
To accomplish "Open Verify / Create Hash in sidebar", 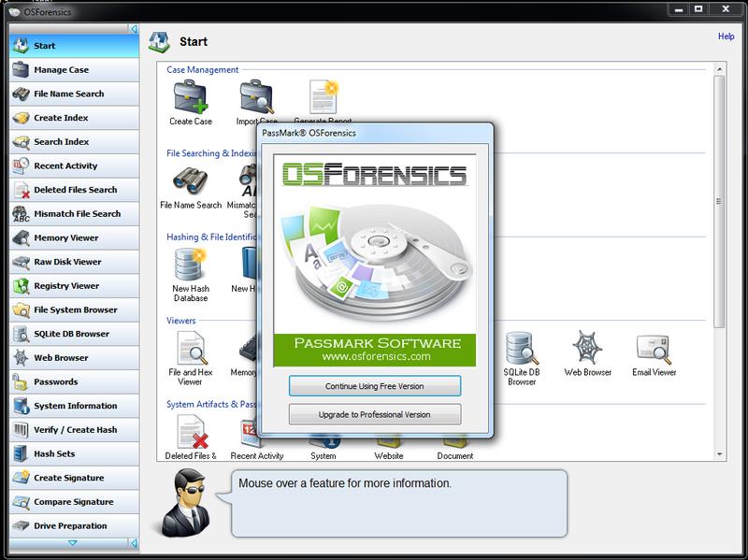I will [75, 430].
